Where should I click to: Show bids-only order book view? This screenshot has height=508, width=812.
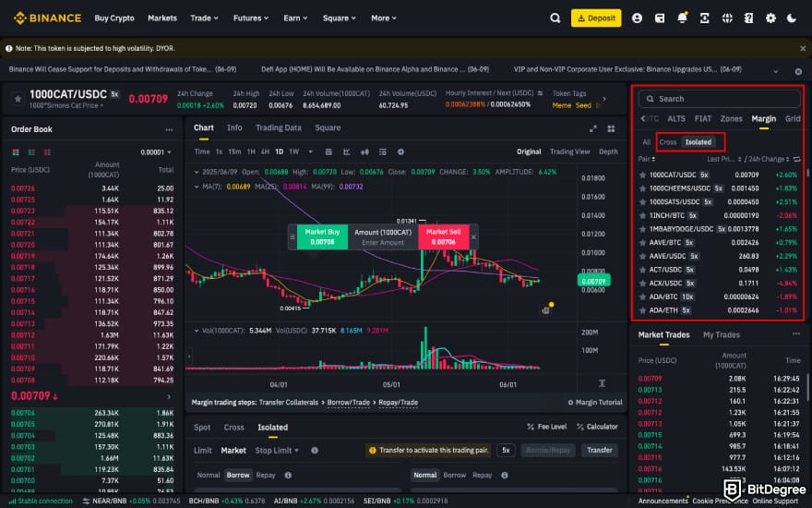pos(31,152)
